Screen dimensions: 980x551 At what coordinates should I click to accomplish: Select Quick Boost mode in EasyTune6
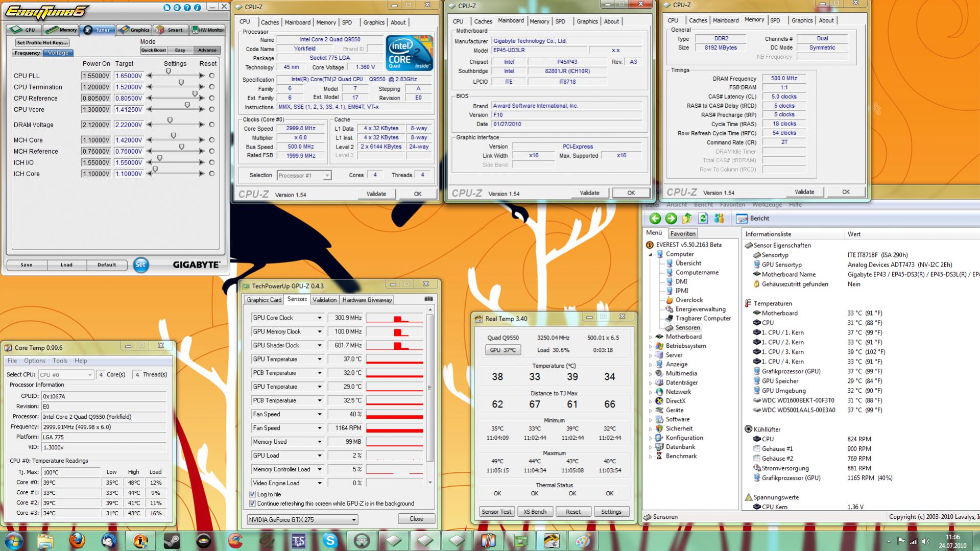pos(154,50)
